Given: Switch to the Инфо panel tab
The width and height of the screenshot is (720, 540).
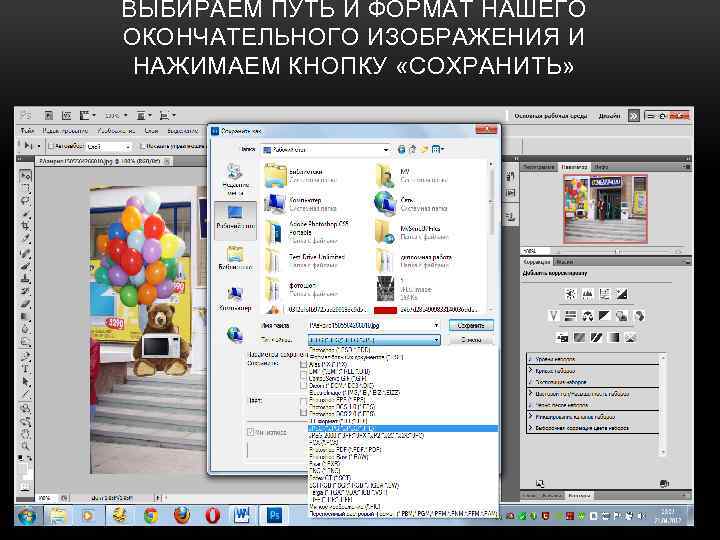Looking at the screenshot, I should [601, 167].
